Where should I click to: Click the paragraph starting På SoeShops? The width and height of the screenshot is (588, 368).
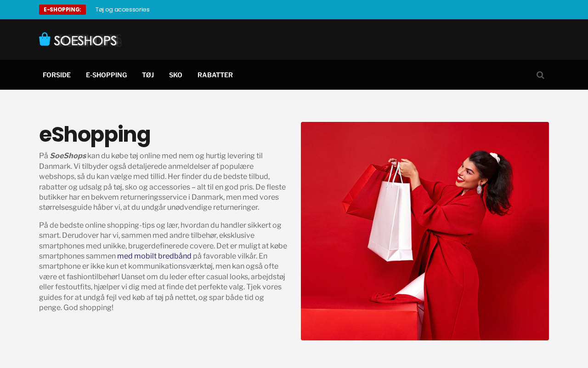pos(163,182)
